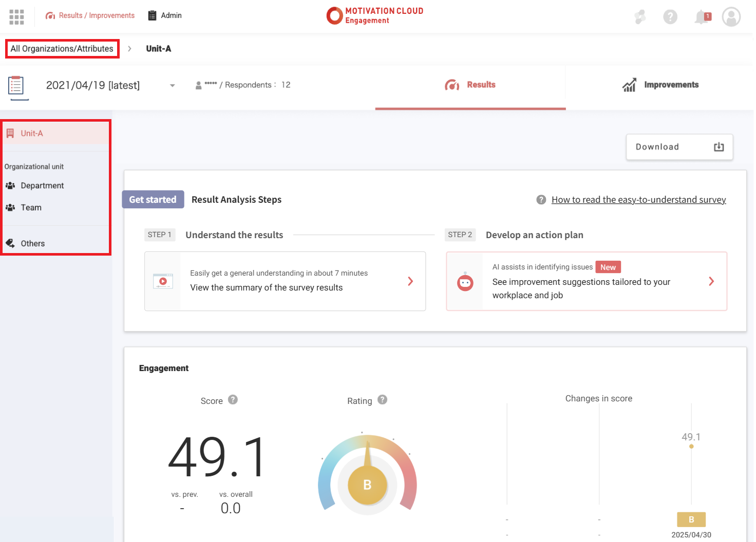Click the help question mark in header
This screenshot has width=756, height=542.
point(670,17)
